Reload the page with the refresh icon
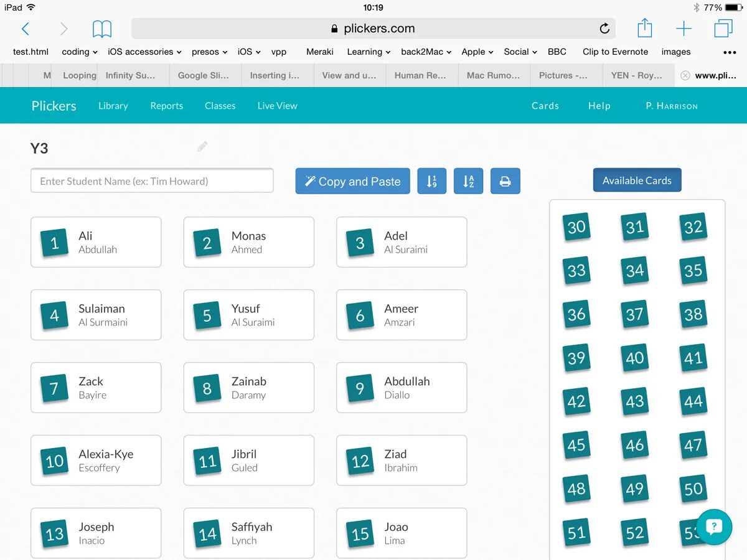The width and height of the screenshot is (747, 560). (604, 29)
